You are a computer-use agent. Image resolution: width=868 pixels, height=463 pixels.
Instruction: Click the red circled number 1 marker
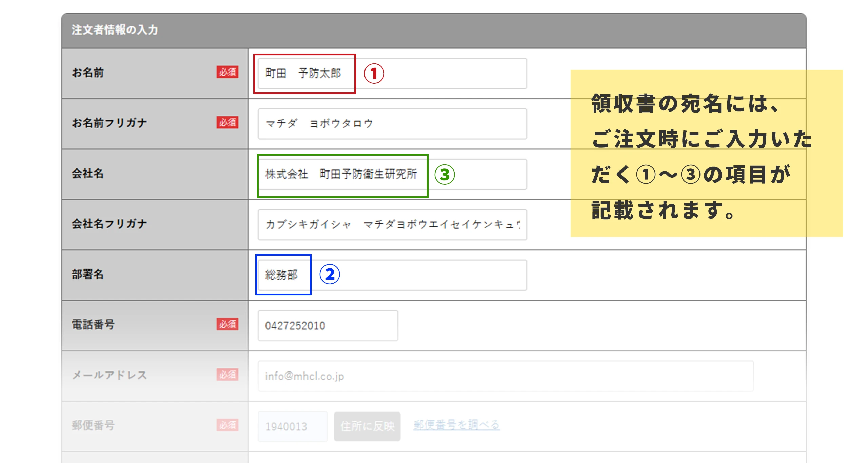374,74
